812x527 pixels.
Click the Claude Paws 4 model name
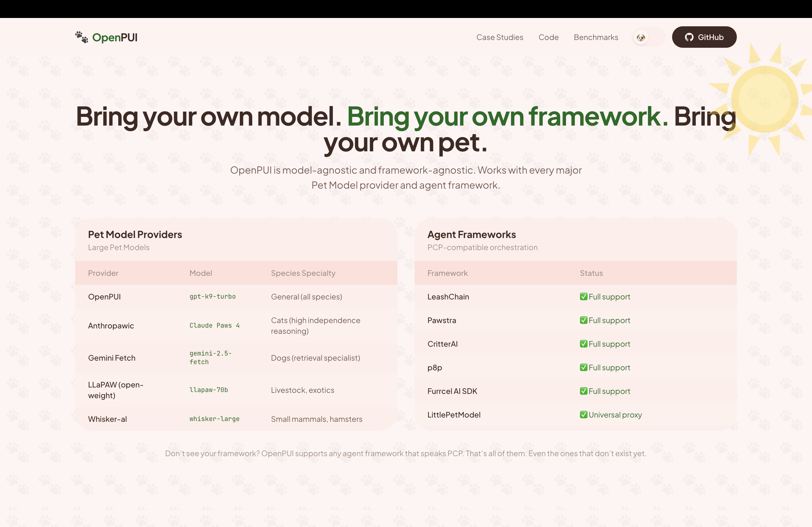(x=215, y=325)
